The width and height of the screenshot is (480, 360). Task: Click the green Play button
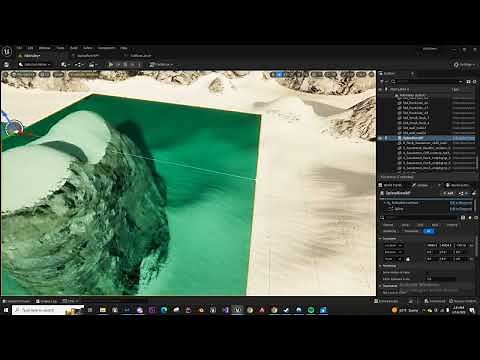111,65
